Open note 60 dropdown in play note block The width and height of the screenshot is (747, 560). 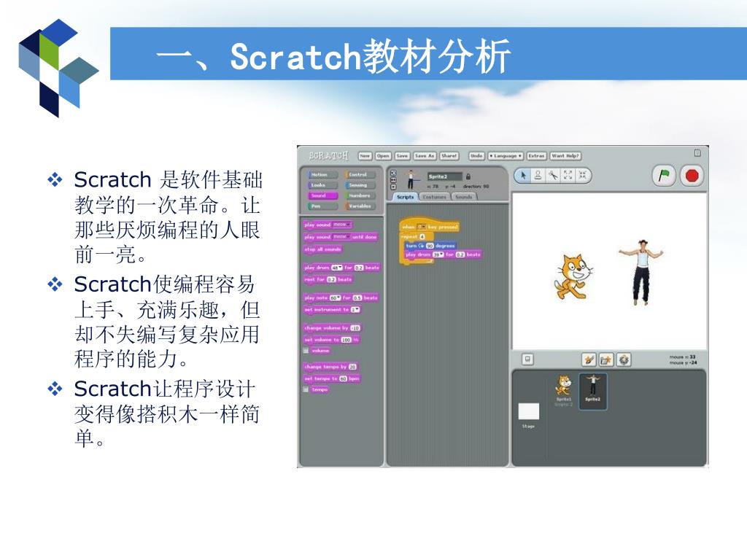[x=336, y=298]
